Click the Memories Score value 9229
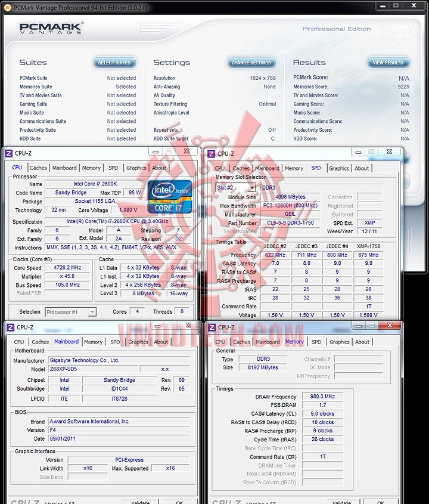Image resolution: width=429 pixels, height=504 pixels. click(403, 87)
